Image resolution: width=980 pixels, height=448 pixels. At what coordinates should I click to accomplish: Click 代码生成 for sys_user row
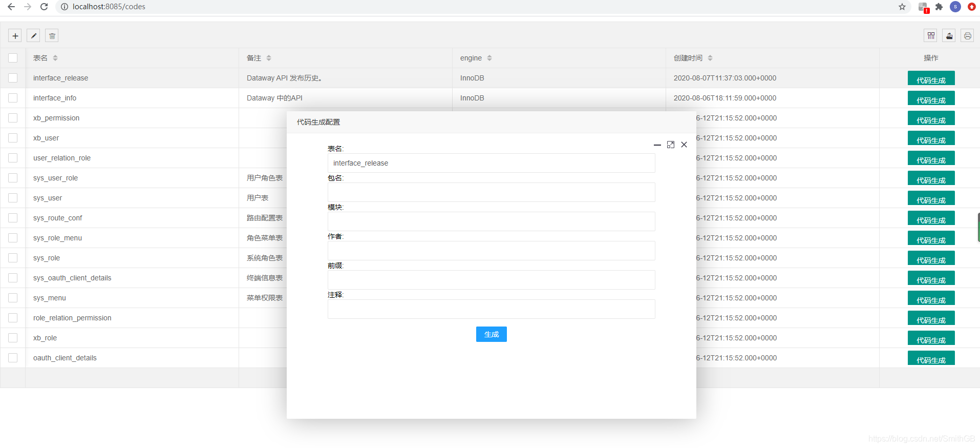pos(931,198)
